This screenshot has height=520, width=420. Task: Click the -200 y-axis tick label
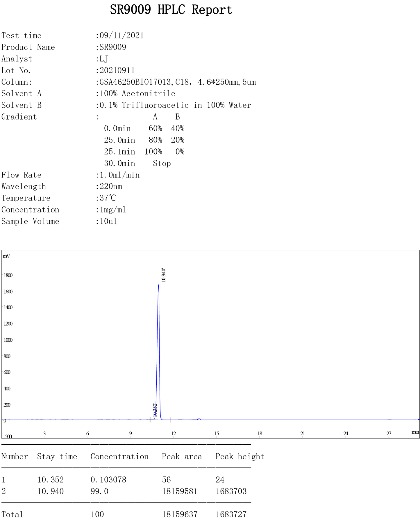click(x=8, y=436)
